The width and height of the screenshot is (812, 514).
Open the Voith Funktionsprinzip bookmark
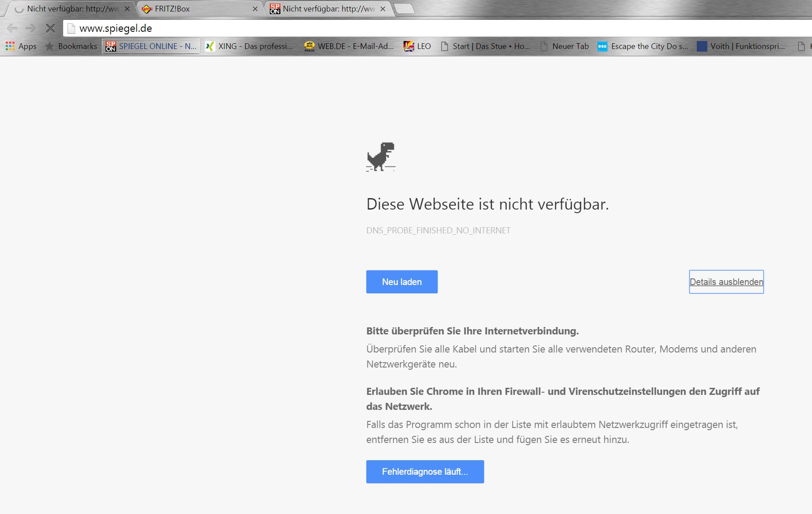[741, 46]
